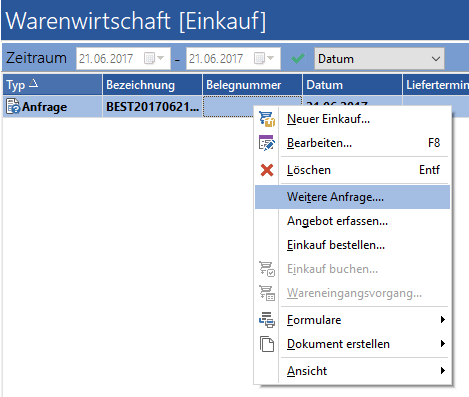Select Weitere Anfrage.... menu entry
This screenshot has height=397, width=469.
point(352,197)
